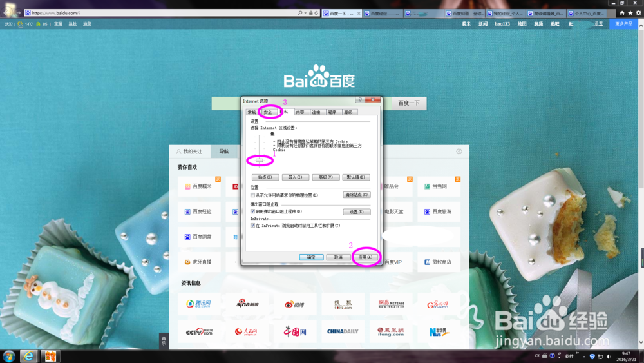Open the 地图 link in header
Screen dimensions: 644x363
pos(522,24)
